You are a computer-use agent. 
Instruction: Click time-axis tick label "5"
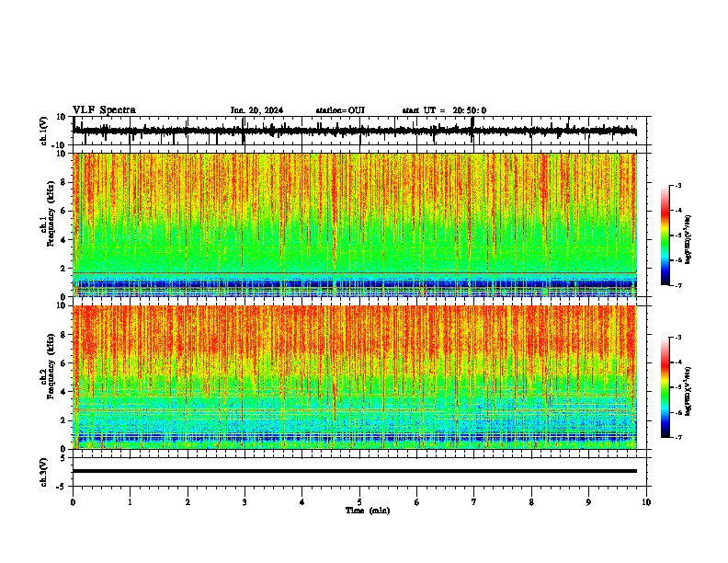[359, 502]
